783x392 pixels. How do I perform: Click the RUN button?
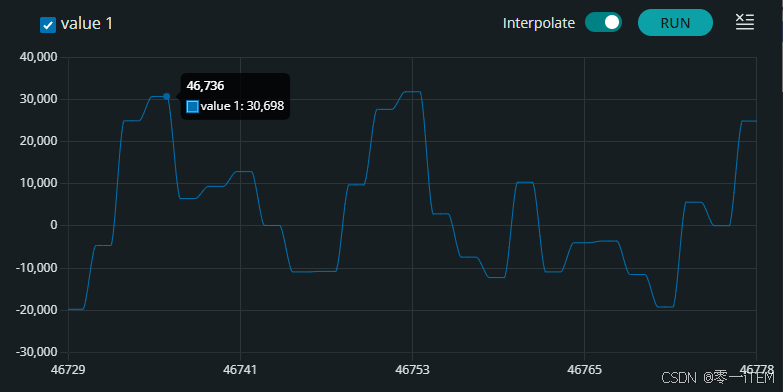coord(675,23)
